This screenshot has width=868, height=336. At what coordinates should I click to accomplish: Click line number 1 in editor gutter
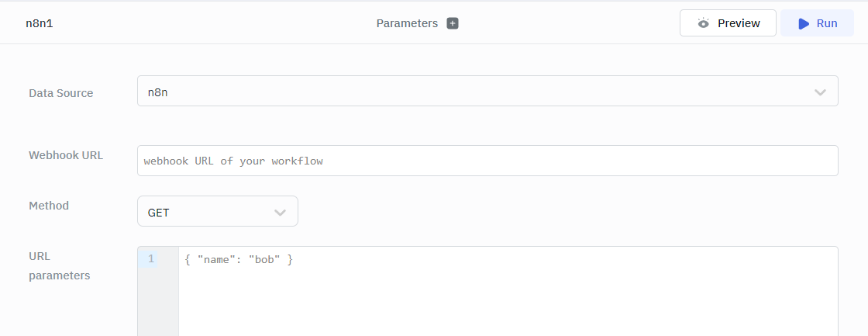(x=151, y=259)
